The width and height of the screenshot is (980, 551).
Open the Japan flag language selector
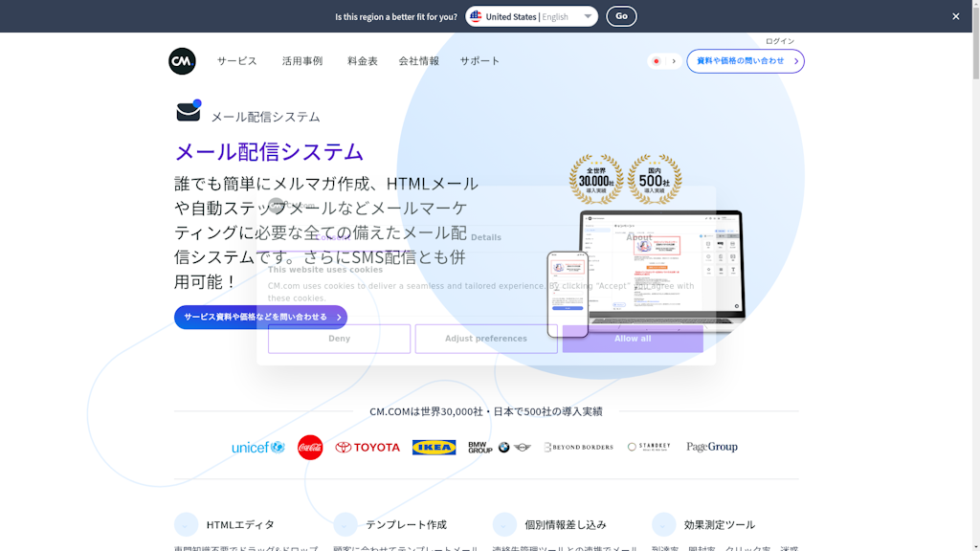point(664,61)
